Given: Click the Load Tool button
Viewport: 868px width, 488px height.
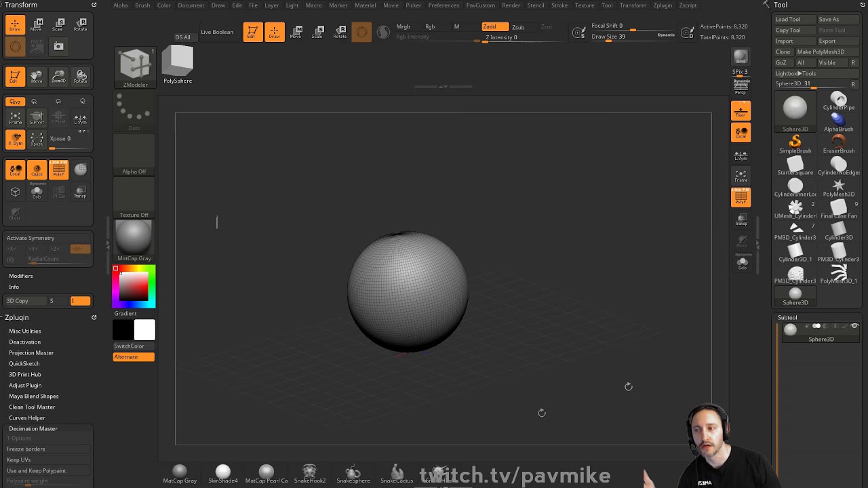Looking at the screenshot, I should 794,20.
